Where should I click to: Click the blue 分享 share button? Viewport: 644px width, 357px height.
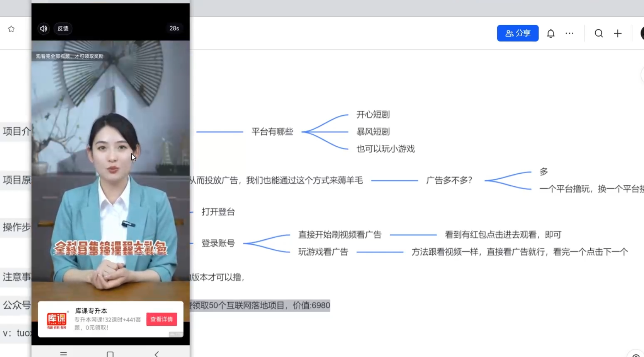517,33
